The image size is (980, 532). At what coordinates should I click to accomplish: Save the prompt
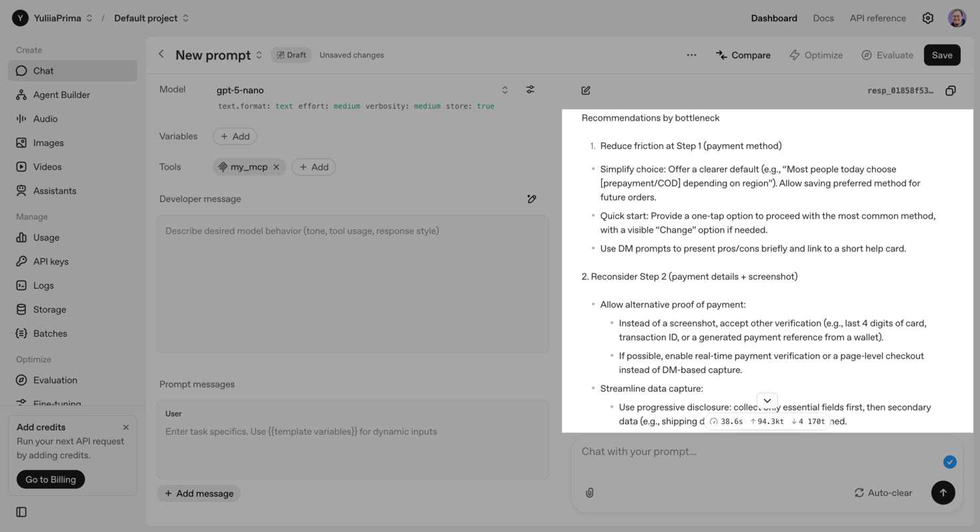coord(942,55)
